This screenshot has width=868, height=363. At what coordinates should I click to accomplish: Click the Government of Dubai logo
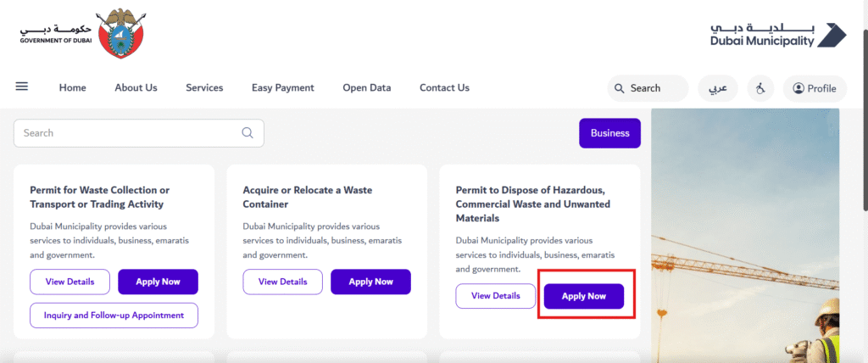coord(83,34)
